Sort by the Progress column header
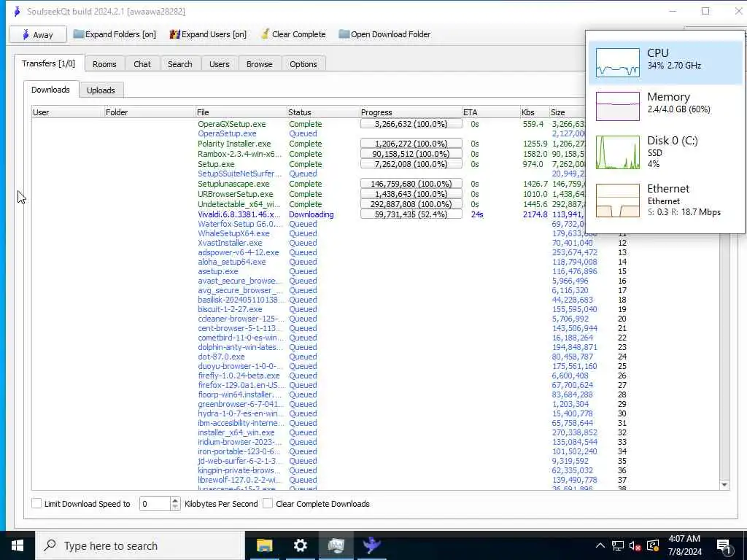The height and width of the screenshot is (560, 747). (411, 112)
